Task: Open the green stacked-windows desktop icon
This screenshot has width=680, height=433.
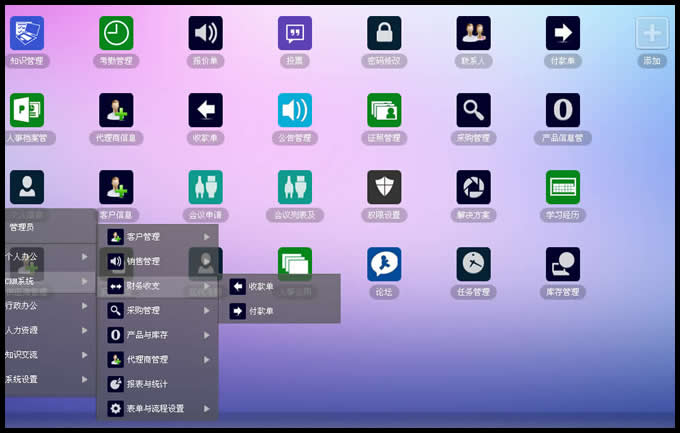Action: click(x=295, y=262)
